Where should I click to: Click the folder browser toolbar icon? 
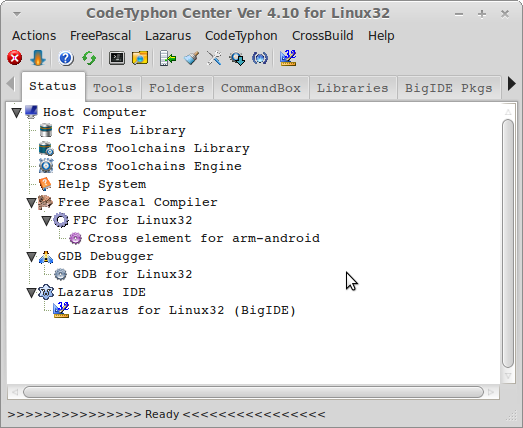140,58
